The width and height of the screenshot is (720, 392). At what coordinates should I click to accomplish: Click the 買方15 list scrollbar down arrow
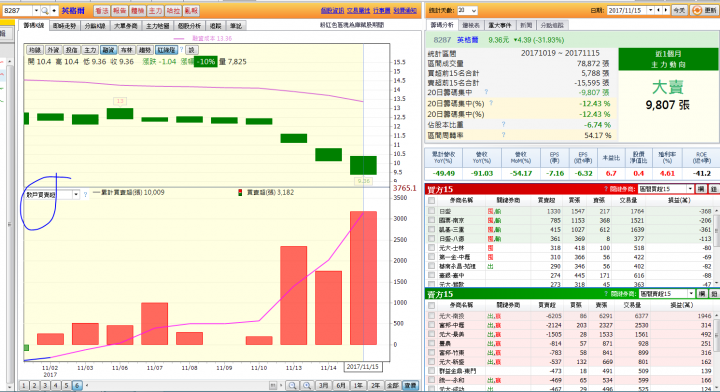point(717,284)
